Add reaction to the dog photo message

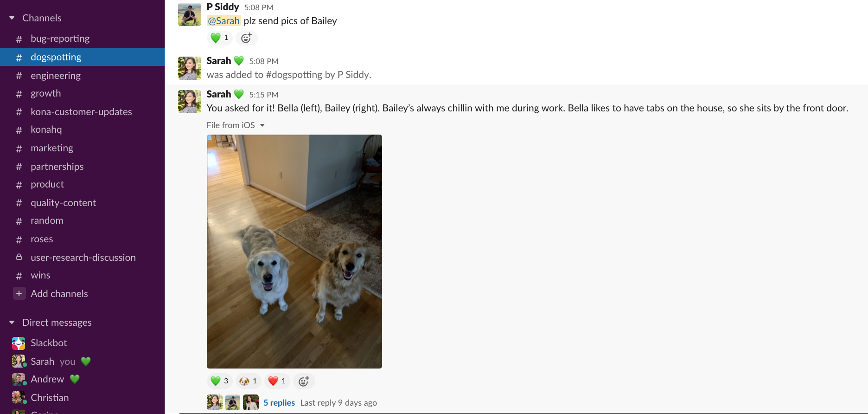pyautogui.click(x=304, y=381)
